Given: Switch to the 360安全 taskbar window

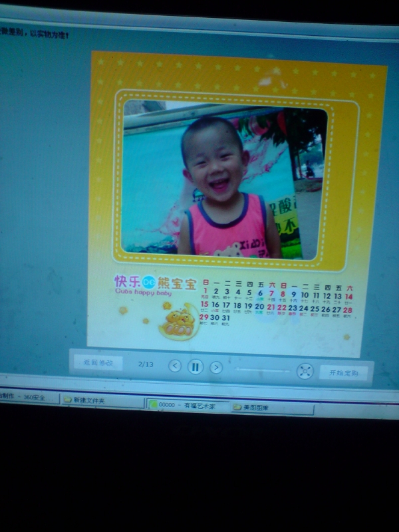Looking at the screenshot, I should [27, 397].
